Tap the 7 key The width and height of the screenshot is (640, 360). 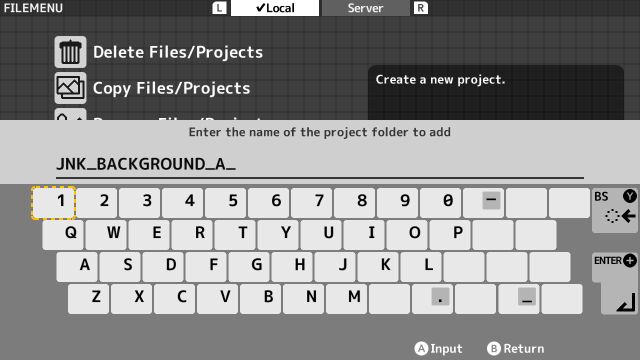click(312, 202)
